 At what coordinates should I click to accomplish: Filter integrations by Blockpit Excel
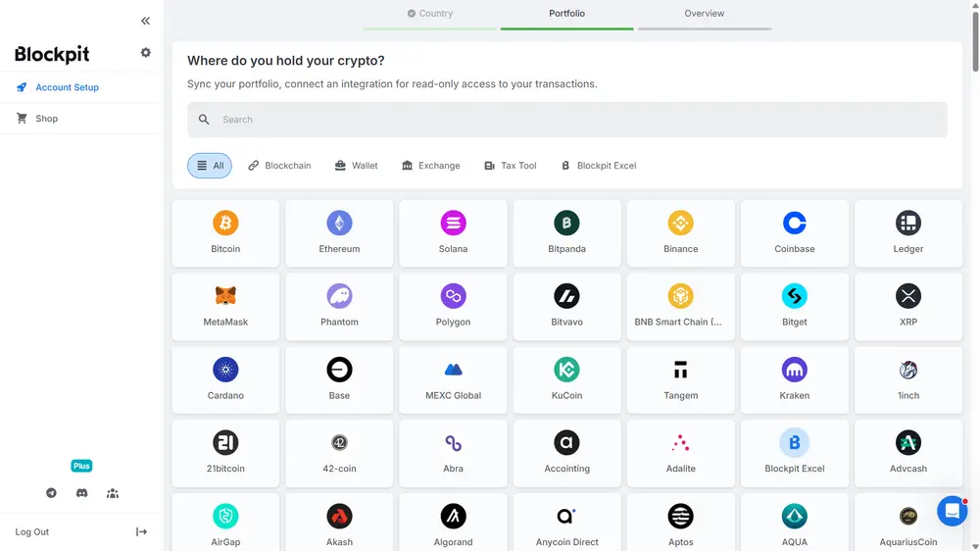(599, 166)
